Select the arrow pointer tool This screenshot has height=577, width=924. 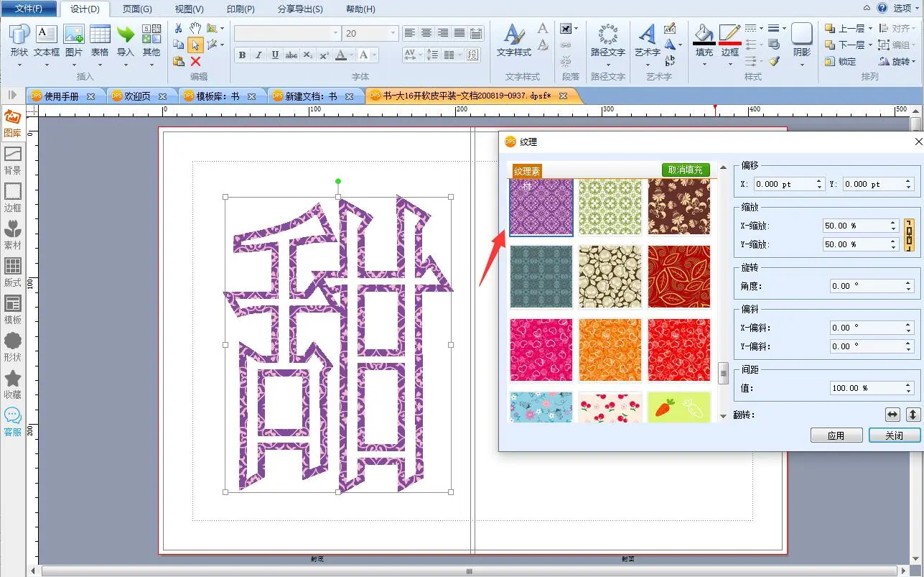(195, 45)
